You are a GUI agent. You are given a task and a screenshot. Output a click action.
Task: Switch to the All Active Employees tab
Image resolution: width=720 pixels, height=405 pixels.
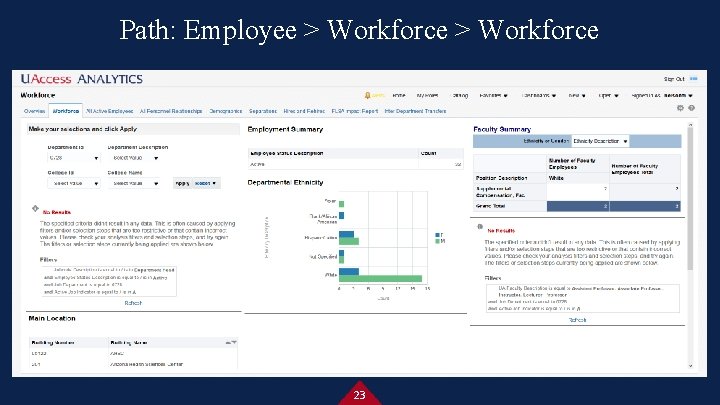click(109, 111)
